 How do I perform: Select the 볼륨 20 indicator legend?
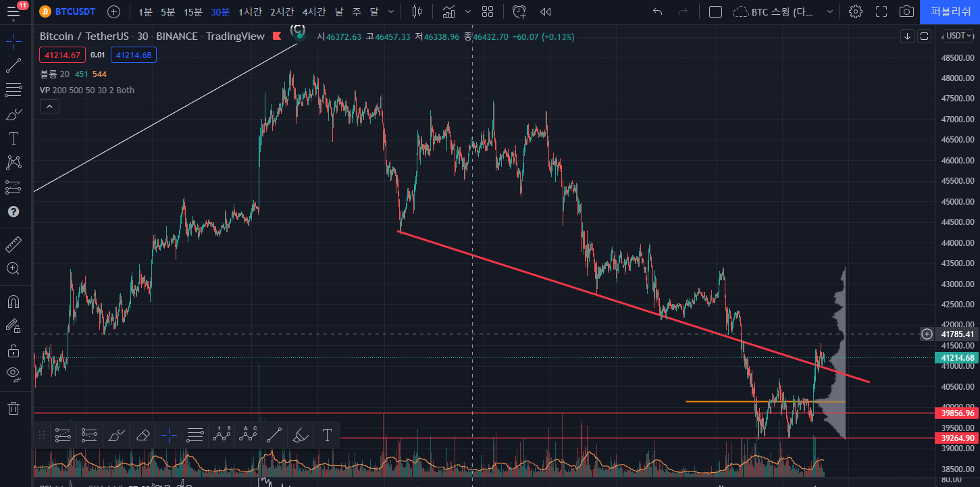pos(54,74)
